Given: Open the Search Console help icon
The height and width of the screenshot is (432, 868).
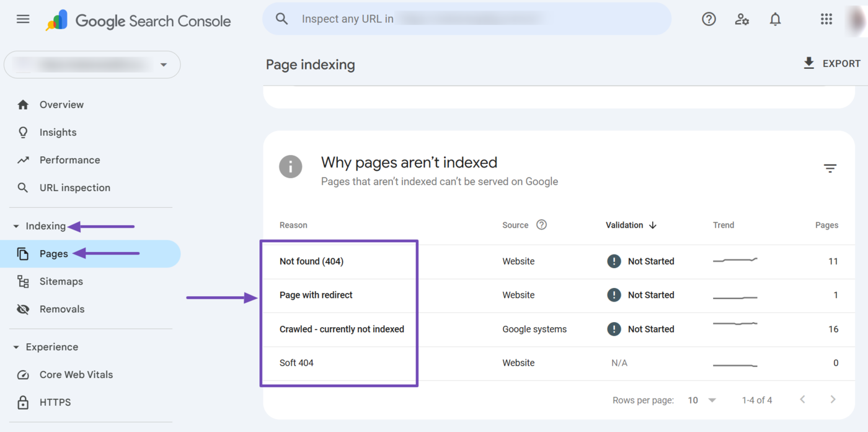Looking at the screenshot, I should [x=709, y=19].
